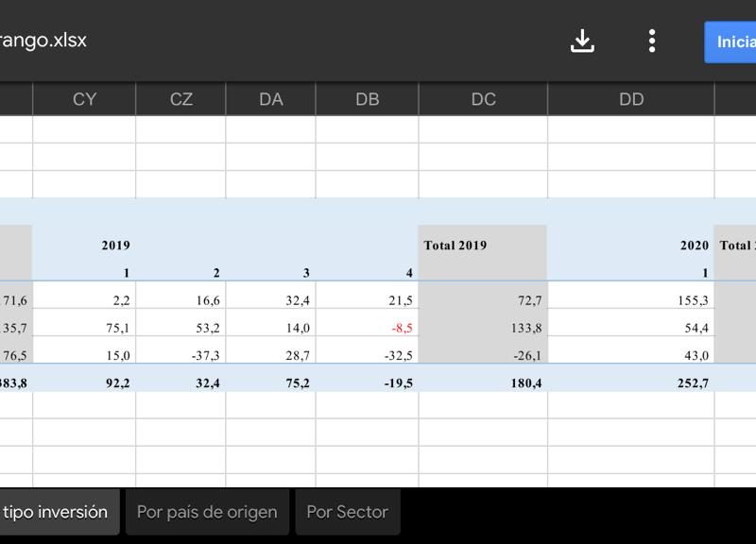Click the download file icon
The width and height of the screenshot is (756, 544).
point(582,41)
